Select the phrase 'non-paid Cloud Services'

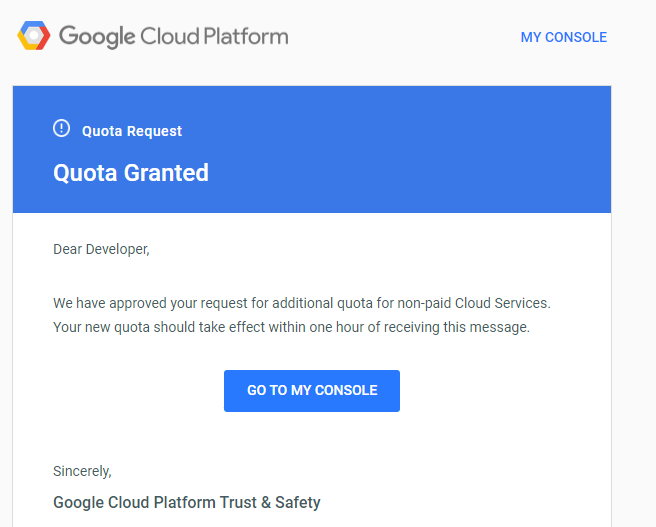472,303
